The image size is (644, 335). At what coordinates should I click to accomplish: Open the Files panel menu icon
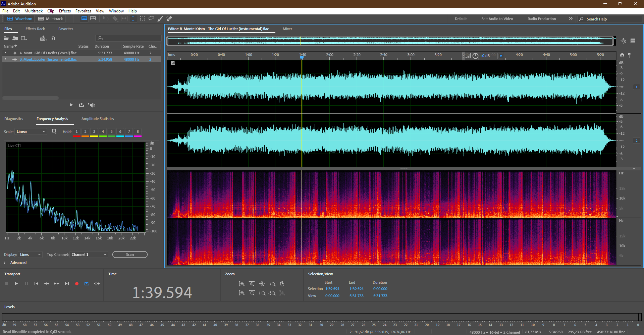pyautogui.click(x=17, y=29)
